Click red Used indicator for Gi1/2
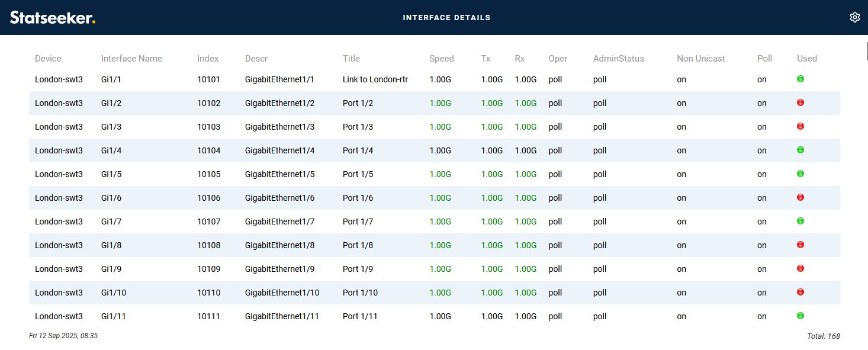Image resolution: width=868 pixels, height=350 pixels. pyautogui.click(x=801, y=102)
